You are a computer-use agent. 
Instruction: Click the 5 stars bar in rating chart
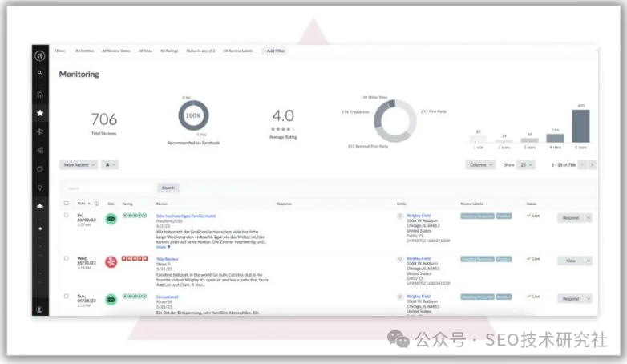click(580, 126)
